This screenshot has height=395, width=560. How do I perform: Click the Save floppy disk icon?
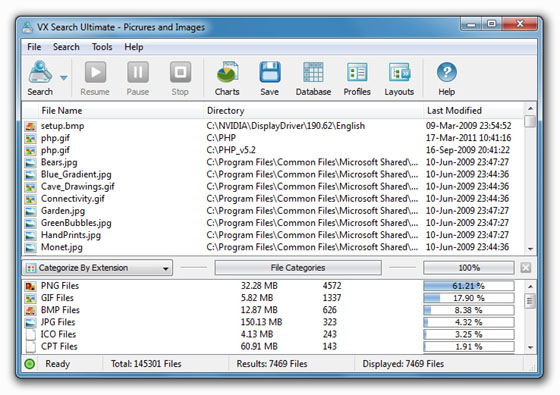pos(270,72)
